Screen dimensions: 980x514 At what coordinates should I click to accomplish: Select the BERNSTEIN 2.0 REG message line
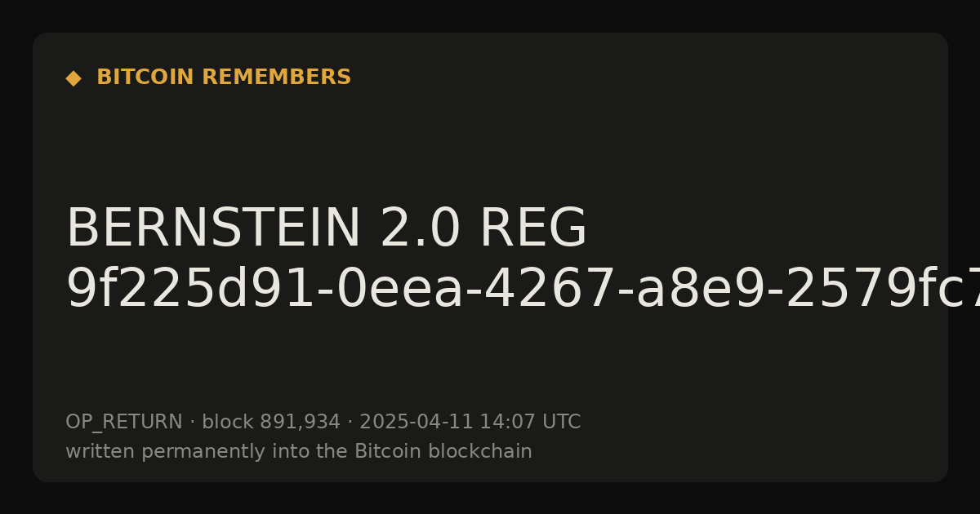click(x=327, y=228)
